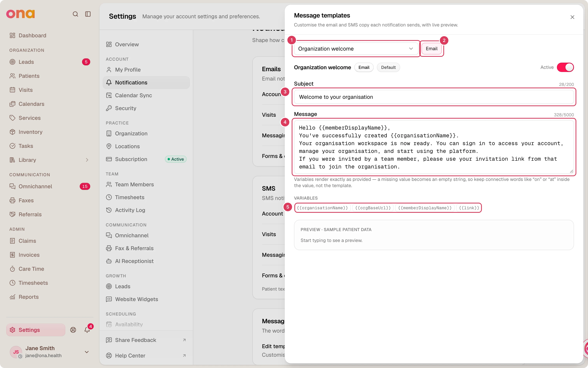Click the Active subscription badge
This screenshot has width=588, height=368.
tap(176, 159)
